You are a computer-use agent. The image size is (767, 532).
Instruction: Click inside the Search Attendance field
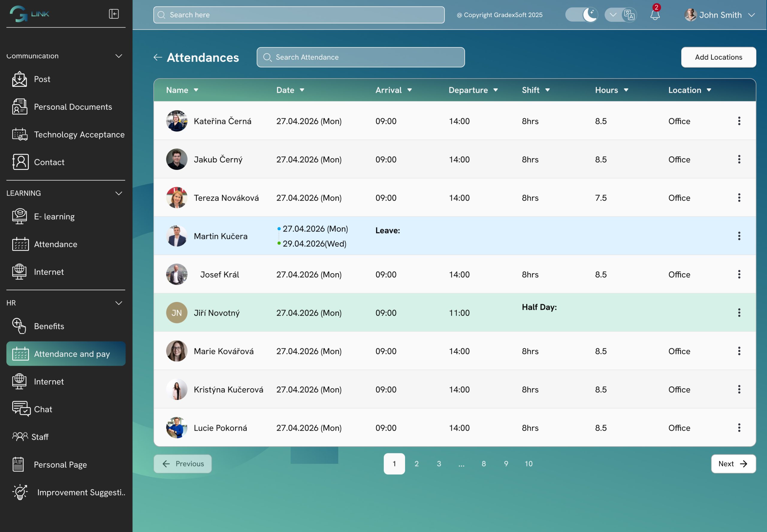(x=360, y=57)
